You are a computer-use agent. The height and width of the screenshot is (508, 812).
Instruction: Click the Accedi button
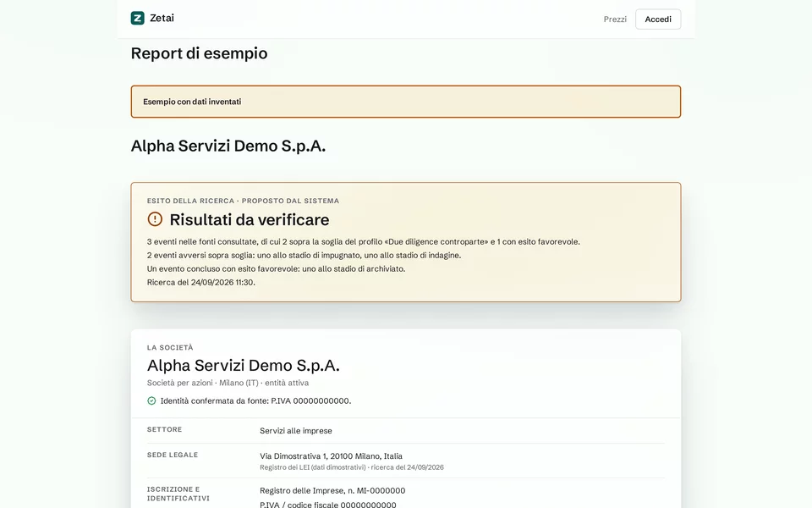(658, 19)
